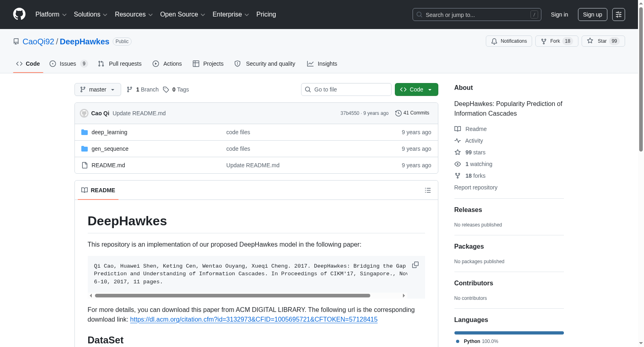Open commit hash 37b4550
This screenshot has height=347, width=644.
coord(350,113)
